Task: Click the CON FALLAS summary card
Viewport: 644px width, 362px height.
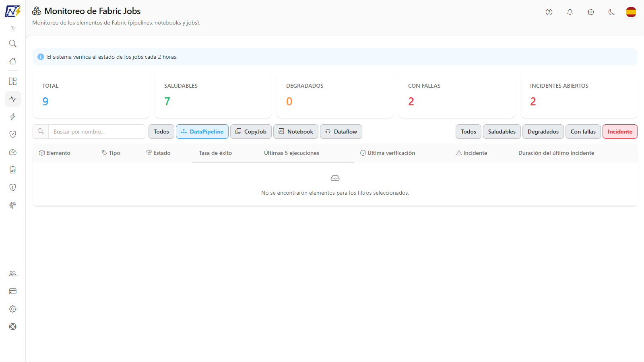Action: (457, 95)
